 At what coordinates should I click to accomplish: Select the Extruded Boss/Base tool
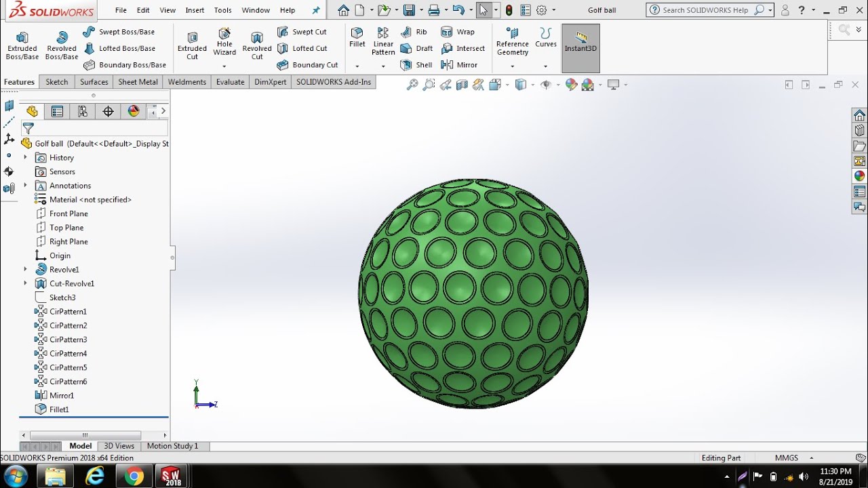[22, 46]
